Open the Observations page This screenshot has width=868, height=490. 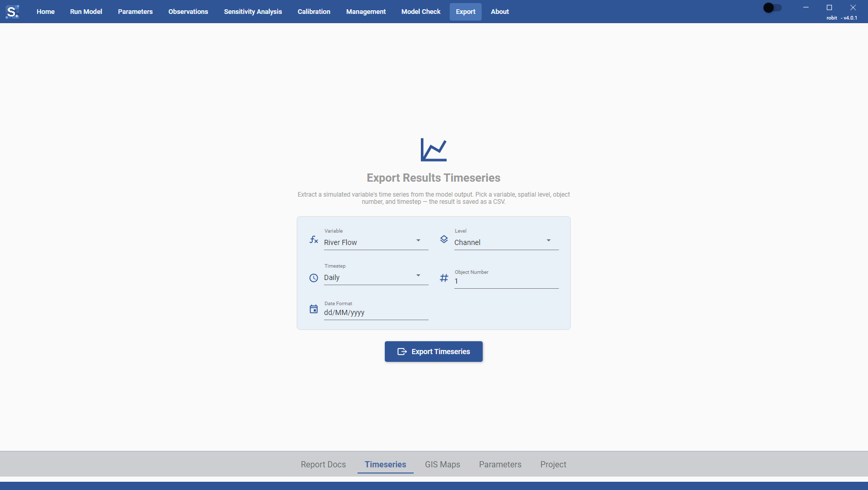pyautogui.click(x=189, y=11)
